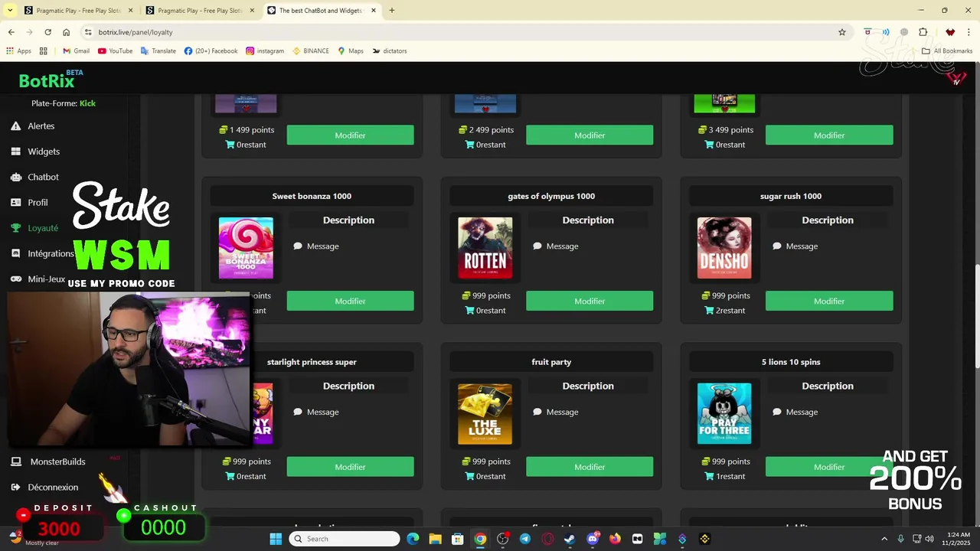This screenshot has height=551, width=980.
Task: Click message bubble icon in Sweet bonanza card
Action: point(298,246)
